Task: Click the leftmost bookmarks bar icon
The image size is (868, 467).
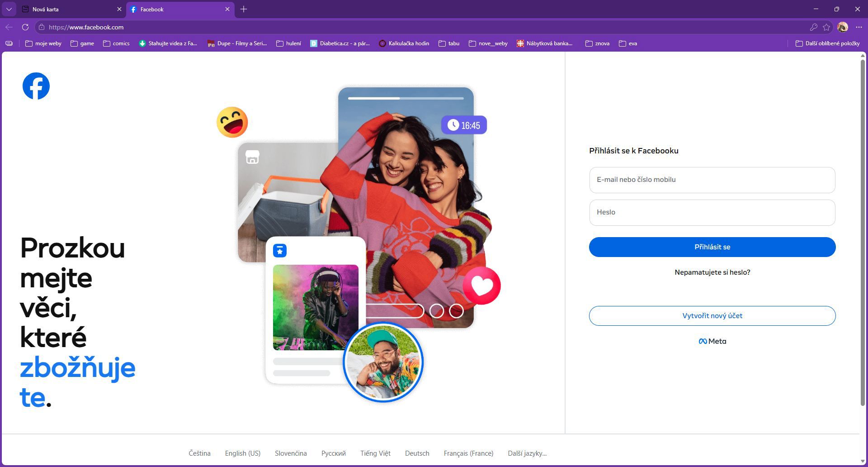Action: pyautogui.click(x=9, y=43)
